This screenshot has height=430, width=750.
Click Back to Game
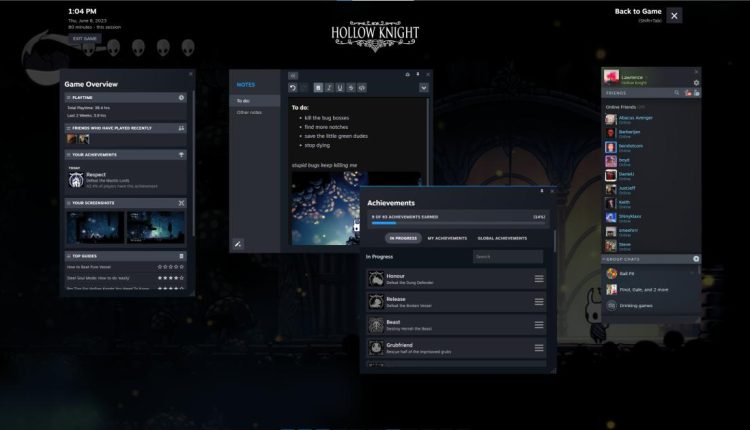tap(638, 11)
